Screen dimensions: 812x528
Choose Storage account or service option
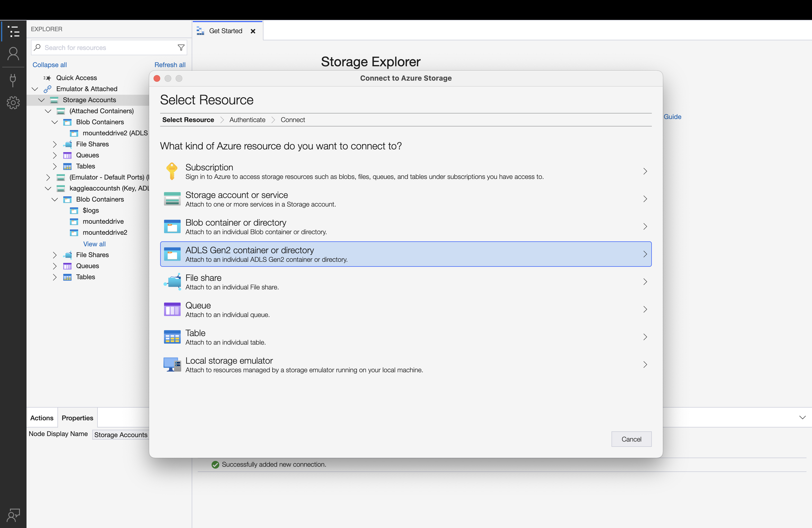(406, 199)
